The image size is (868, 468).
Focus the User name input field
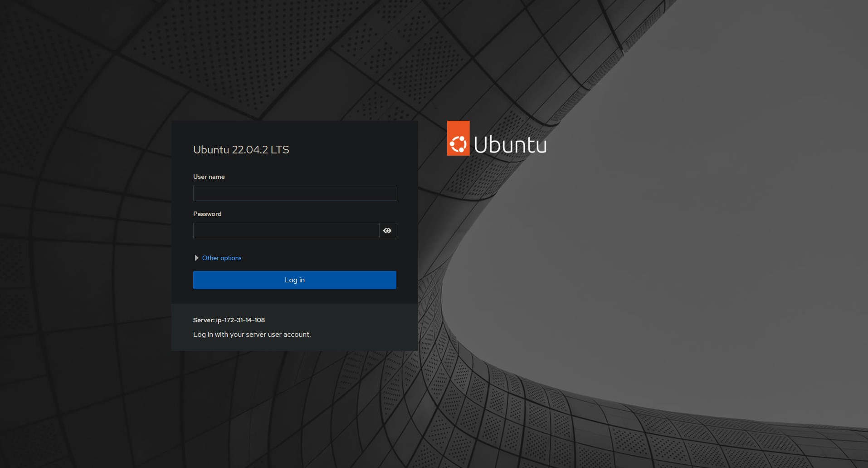click(x=294, y=193)
